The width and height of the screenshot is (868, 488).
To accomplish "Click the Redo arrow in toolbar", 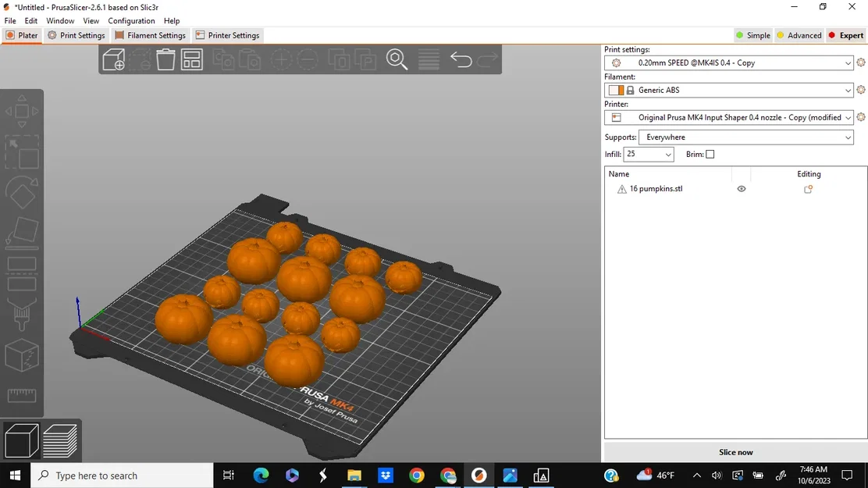I will (x=487, y=59).
